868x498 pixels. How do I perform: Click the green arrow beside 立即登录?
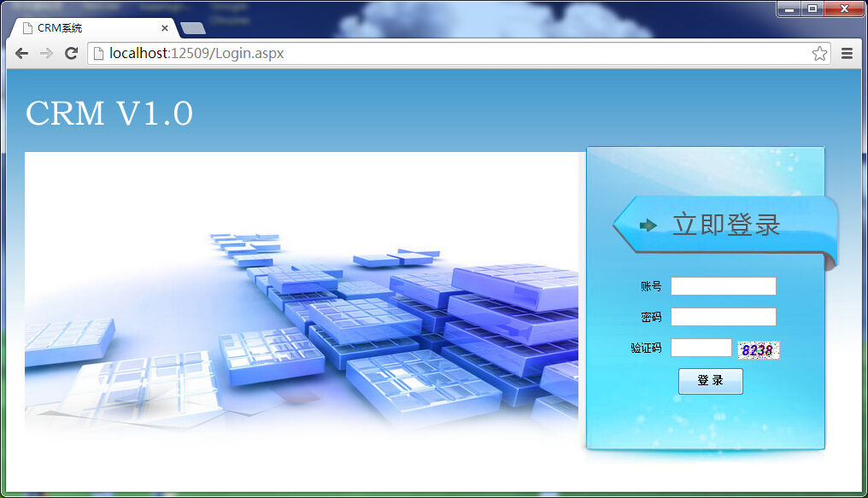(648, 225)
